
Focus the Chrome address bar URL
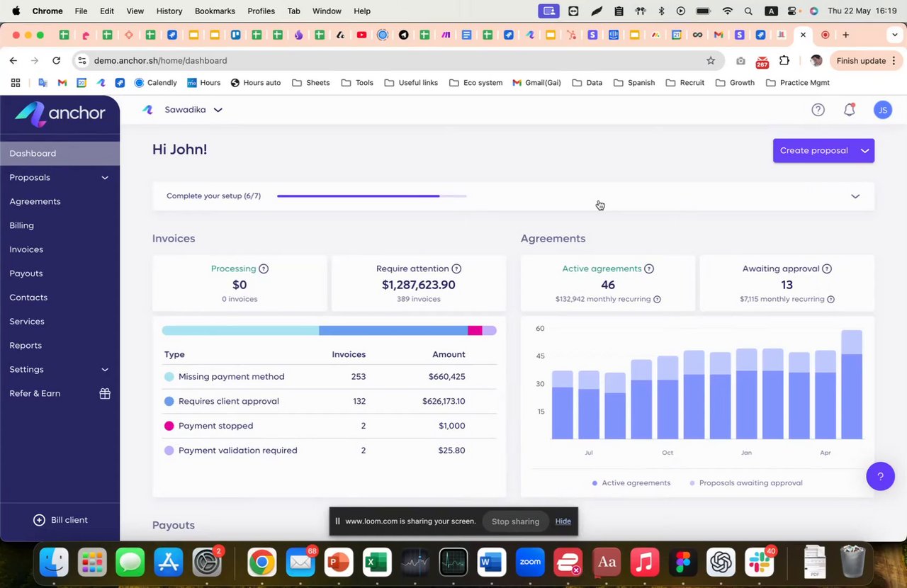point(161,61)
